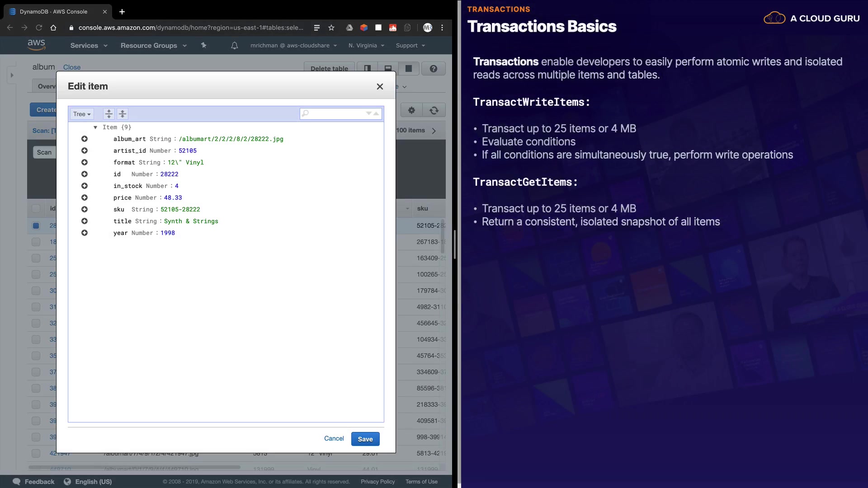Collapse the Item {9} tree node
Image resolution: width=868 pixels, height=488 pixels.
(x=95, y=127)
